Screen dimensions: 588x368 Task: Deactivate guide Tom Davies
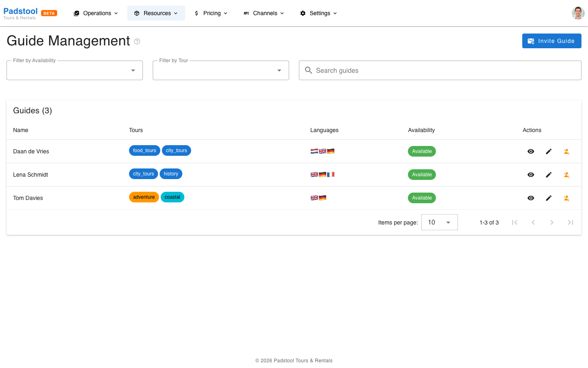[x=567, y=198]
